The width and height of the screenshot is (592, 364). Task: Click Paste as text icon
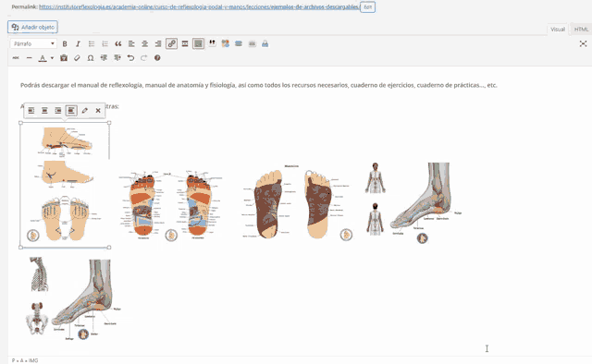point(64,57)
